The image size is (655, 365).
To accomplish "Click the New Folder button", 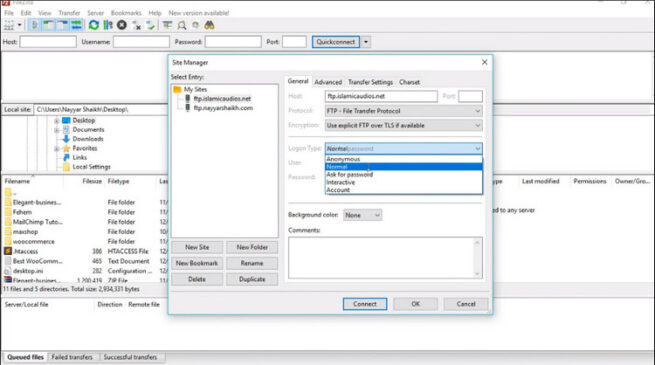I will [252, 247].
